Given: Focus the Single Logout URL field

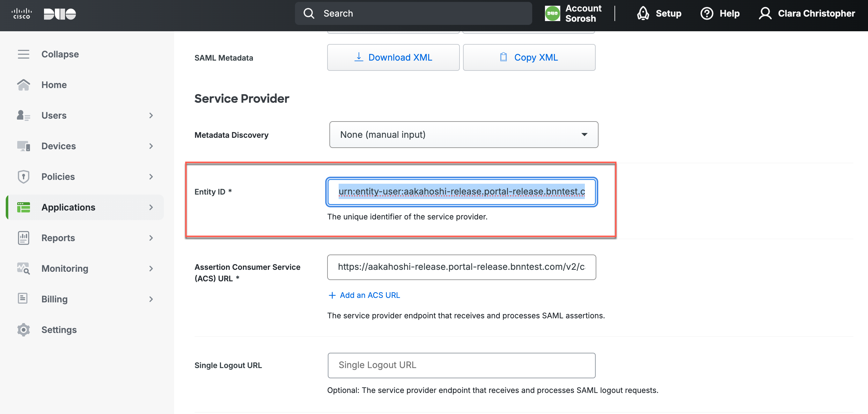Looking at the screenshot, I should pos(461,365).
